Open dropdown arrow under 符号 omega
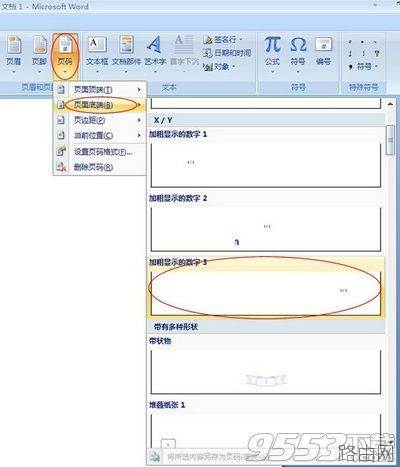The width and height of the screenshot is (400, 467). click(298, 72)
